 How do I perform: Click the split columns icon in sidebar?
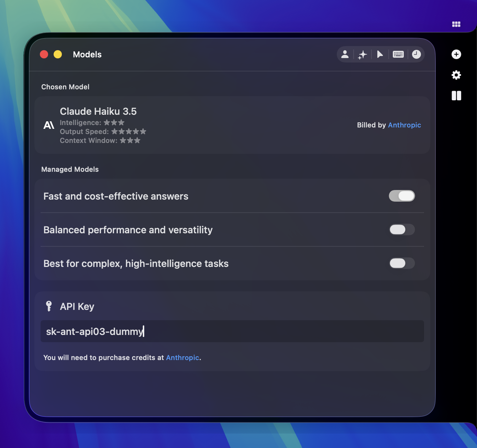coord(456,96)
